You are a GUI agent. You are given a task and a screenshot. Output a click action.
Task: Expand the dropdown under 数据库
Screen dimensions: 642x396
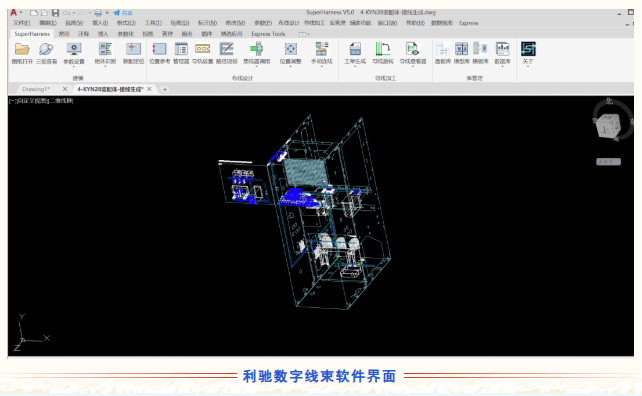[x=502, y=66]
